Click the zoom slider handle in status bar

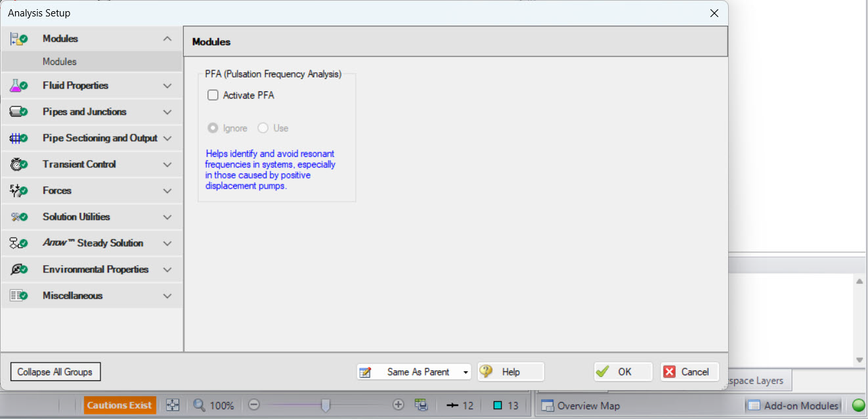pos(325,405)
